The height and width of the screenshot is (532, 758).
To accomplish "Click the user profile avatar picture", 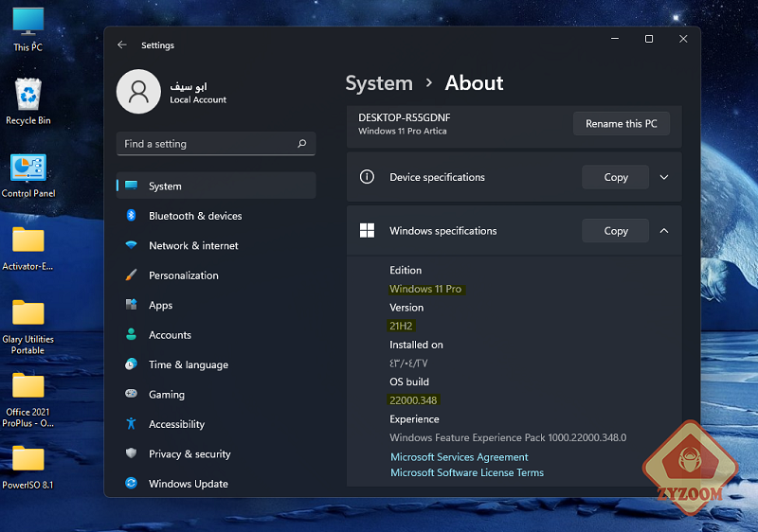I will [x=138, y=91].
